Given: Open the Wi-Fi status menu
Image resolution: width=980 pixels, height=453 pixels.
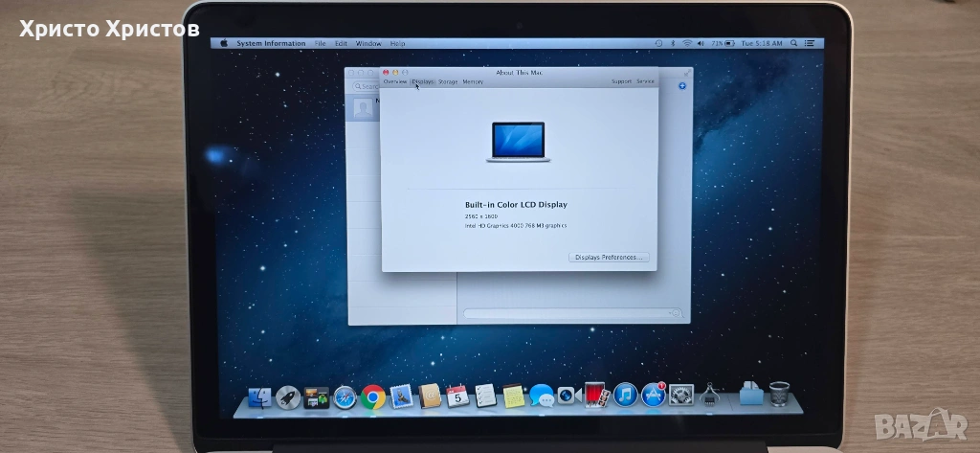Looking at the screenshot, I should [688, 43].
